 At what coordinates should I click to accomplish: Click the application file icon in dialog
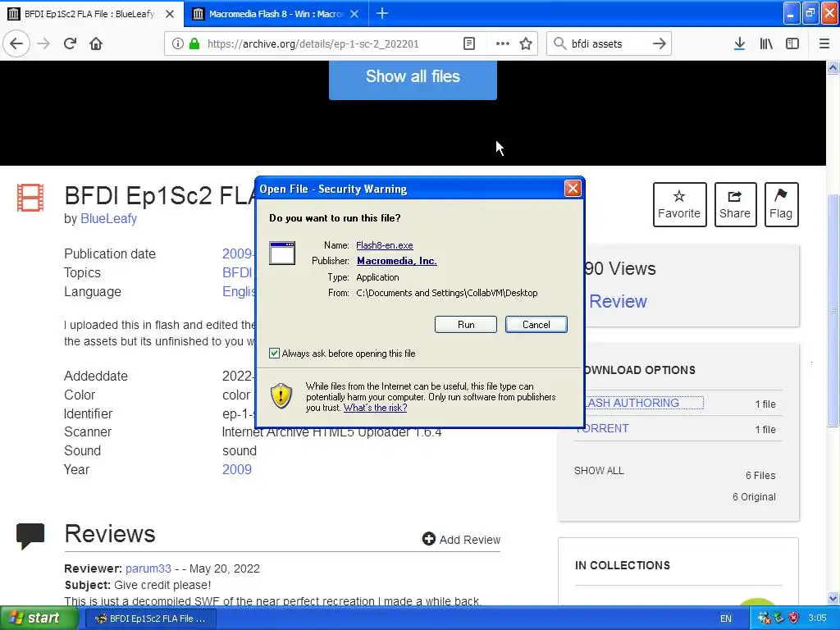282,253
